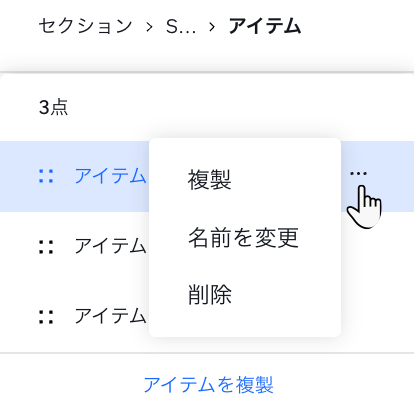Open the three-dot more actions button
Image resolution: width=414 pixels, height=412 pixels.
[x=358, y=173]
